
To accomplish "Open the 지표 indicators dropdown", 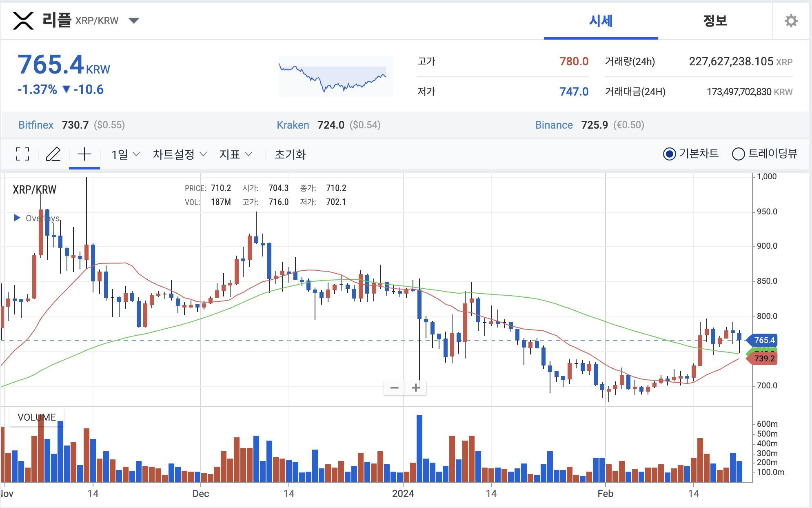I will coord(236,154).
